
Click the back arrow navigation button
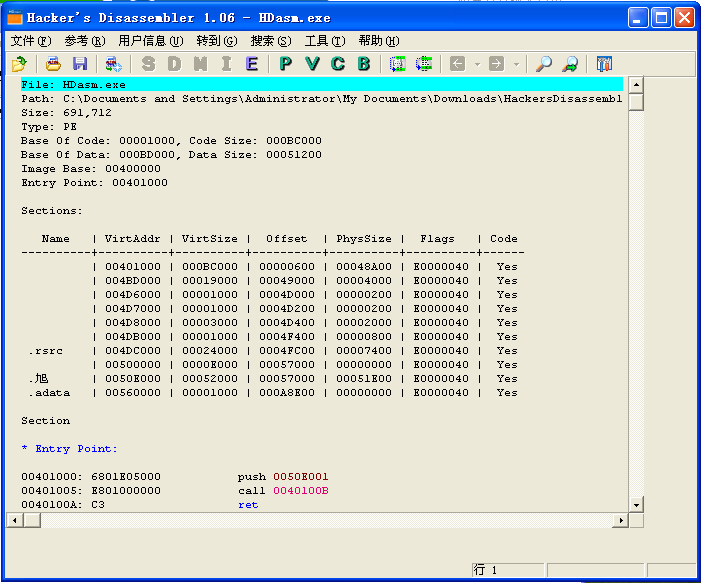click(x=457, y=64)
